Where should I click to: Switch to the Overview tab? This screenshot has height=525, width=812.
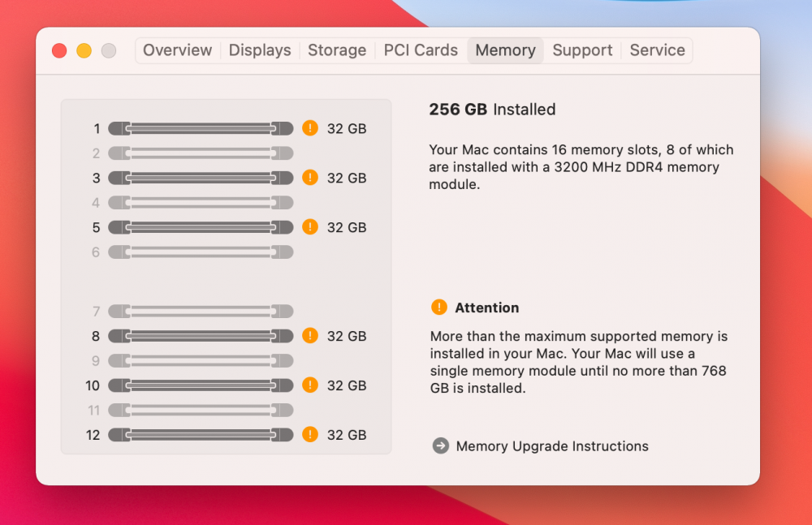click(x=178, y=50)
